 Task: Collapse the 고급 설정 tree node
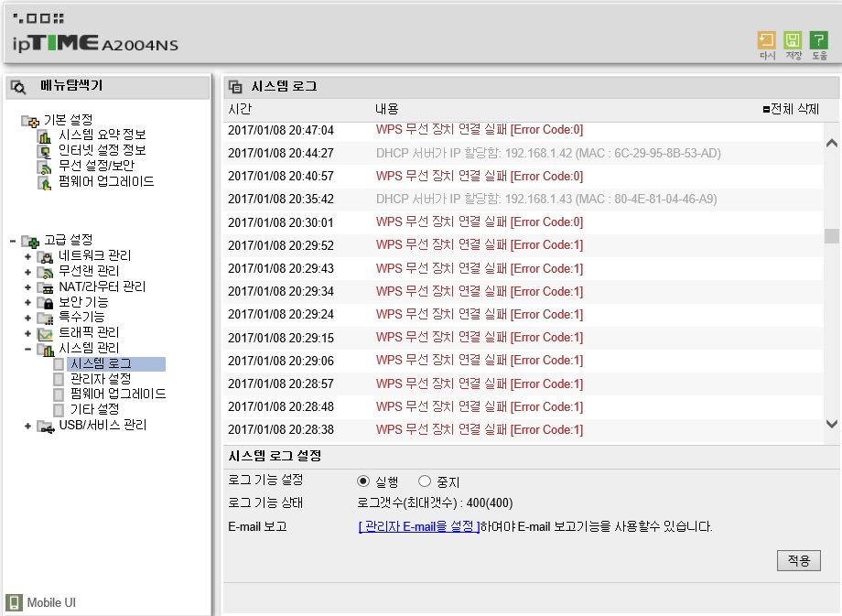[12, 241]
